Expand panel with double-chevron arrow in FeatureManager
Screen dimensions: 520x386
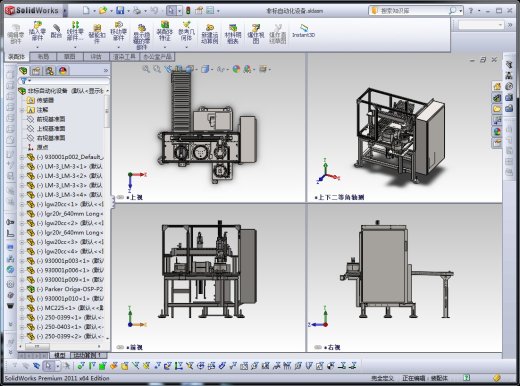tap(106, 71)
